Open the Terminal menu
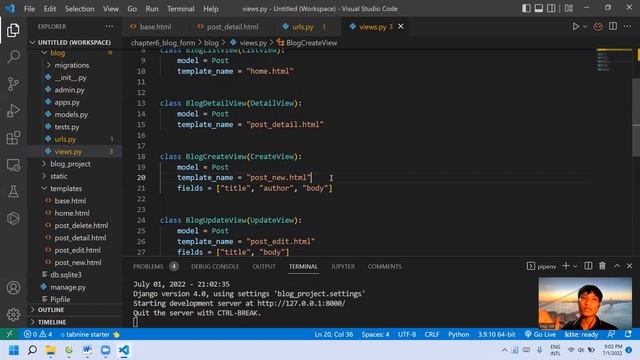Image resolution: width=640 pixels, height=360 pixels. [180, 9]
